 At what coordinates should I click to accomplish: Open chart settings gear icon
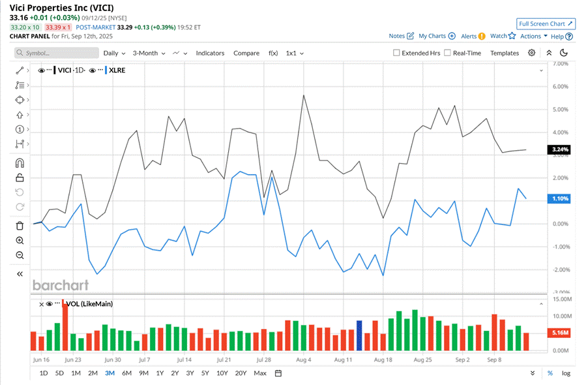click(x=531, y=53)
